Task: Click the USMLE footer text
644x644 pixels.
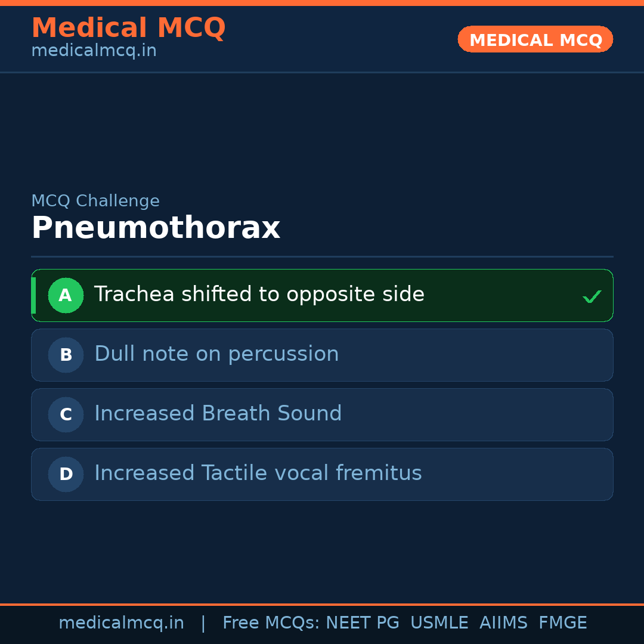Action: (439, 623)
